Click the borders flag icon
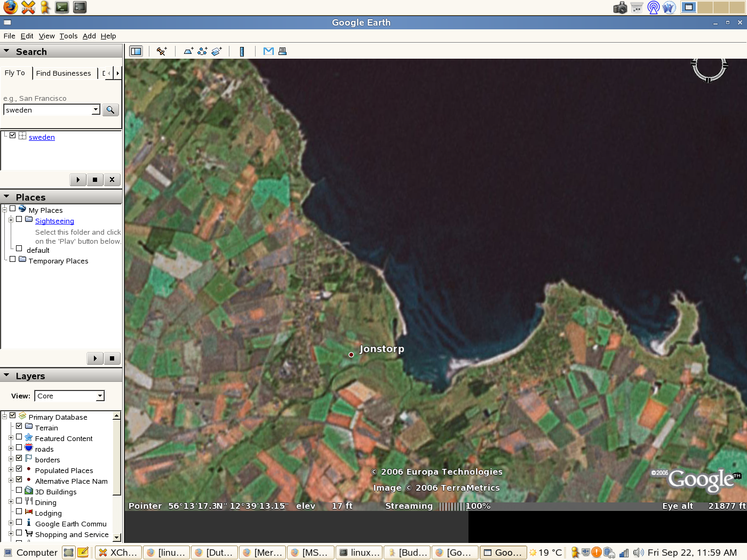747x560 pixels. [29, 459]
